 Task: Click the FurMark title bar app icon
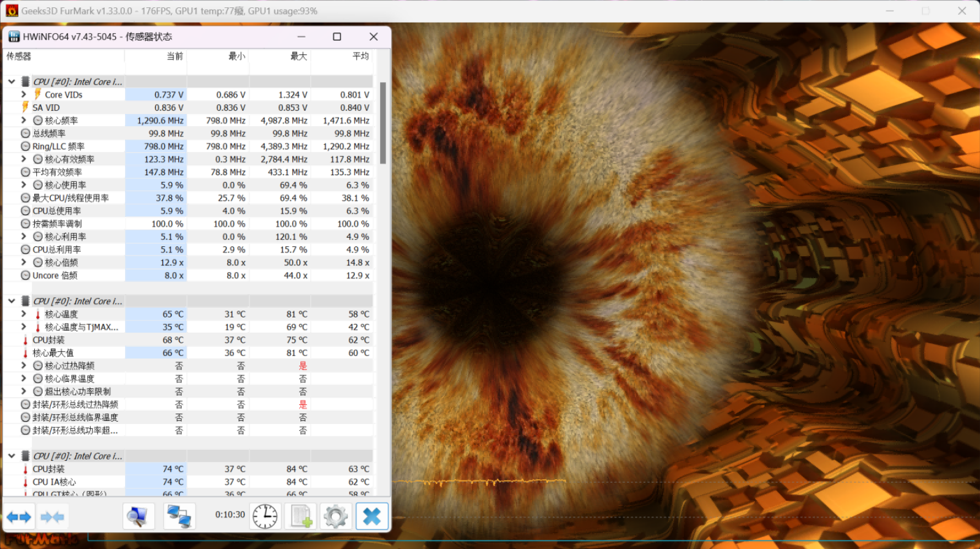click(12, 10)
